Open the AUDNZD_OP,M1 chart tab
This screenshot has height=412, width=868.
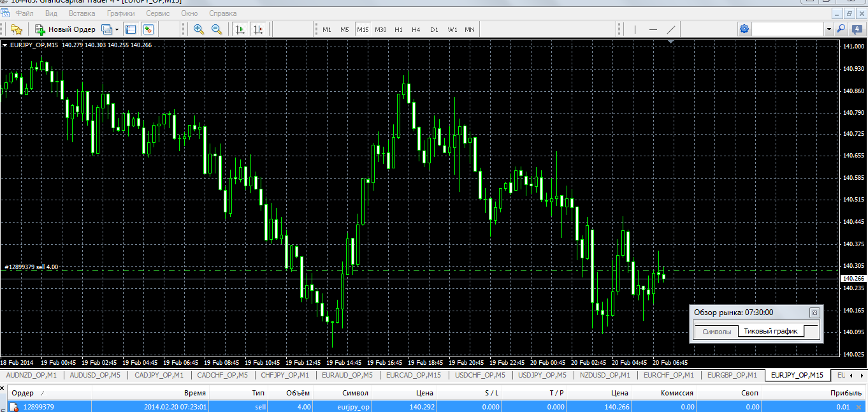(31, 375)
